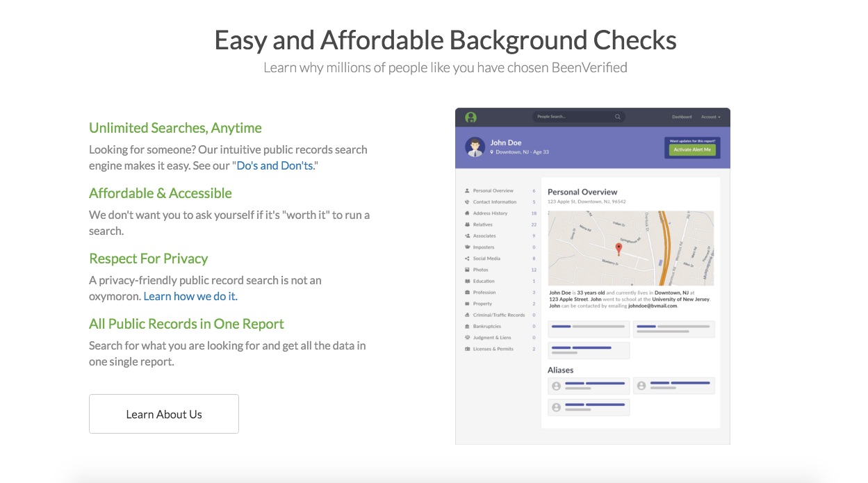Select the Imposters crown icon
The width and height of the screenshot is (868, 483).
click(x=466, y=247)
